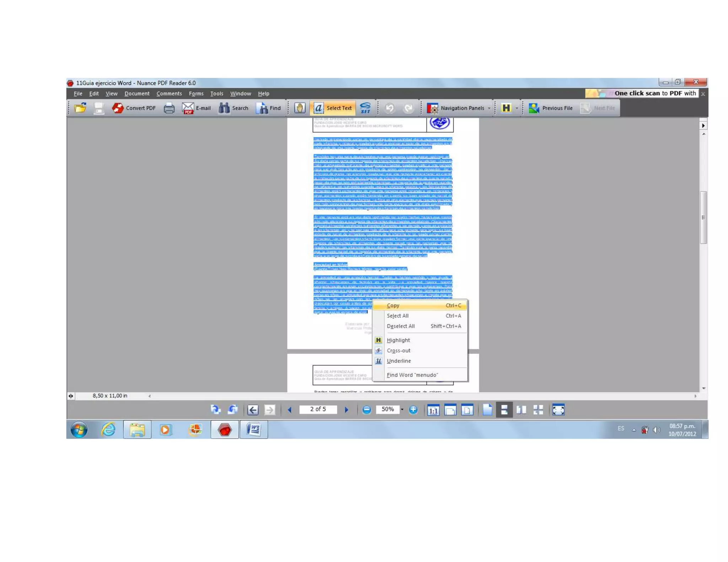Click the page number field
The height and width of the screenshot is (562, 728).
[x=318, y=409]
